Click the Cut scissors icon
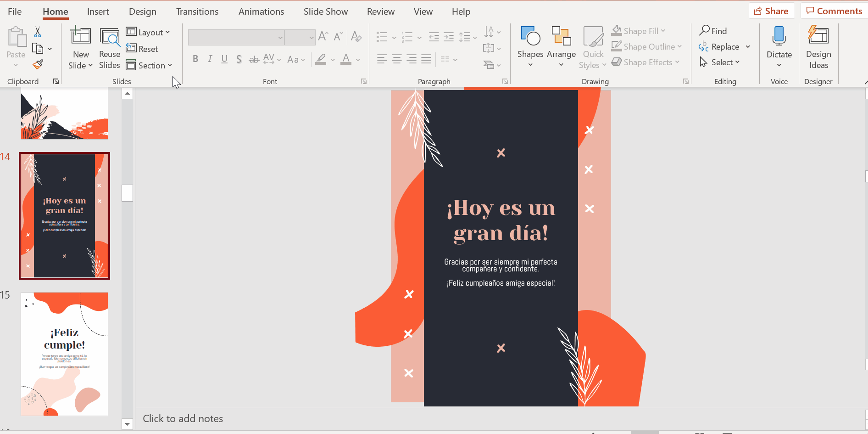 coord(38,32)
